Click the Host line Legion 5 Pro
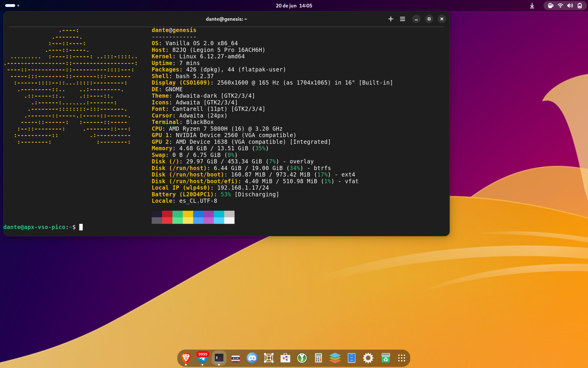 [209, 50]
